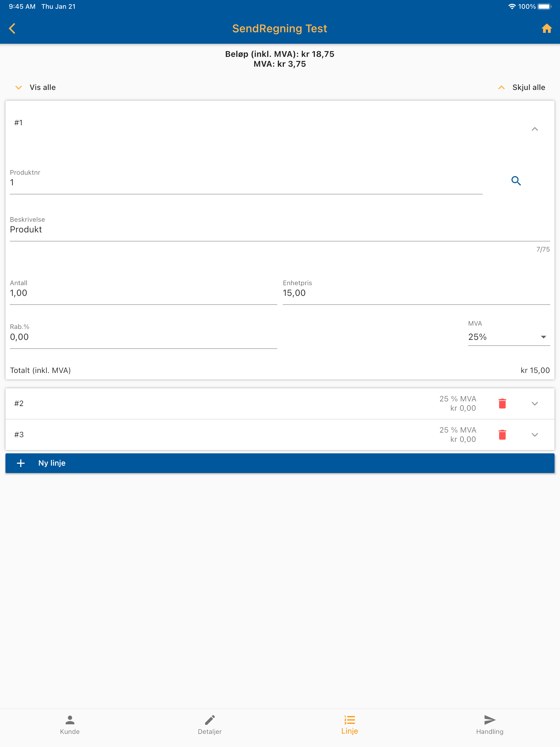Open product search with the magnifier icon
Viewport: 560px width, 747px height.
pos(516,181)
